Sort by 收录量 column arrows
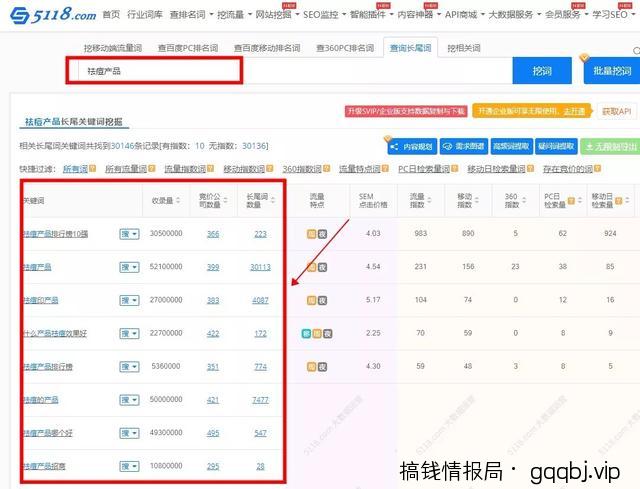The width and height of the screenshot is (640, 489). tap(178, 200)
